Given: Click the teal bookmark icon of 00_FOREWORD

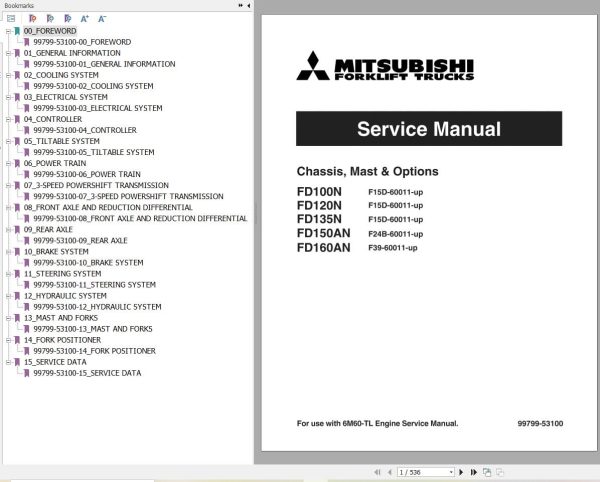Looking at the screenshot, I should coord(17,31).
